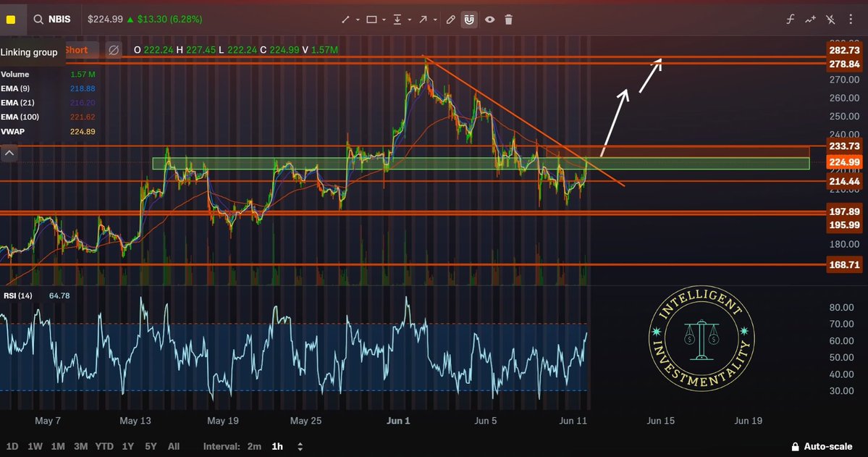Screen dimensions: 868x457
Task: Select the Volume indicator legend row
Action: coord(49,74)
